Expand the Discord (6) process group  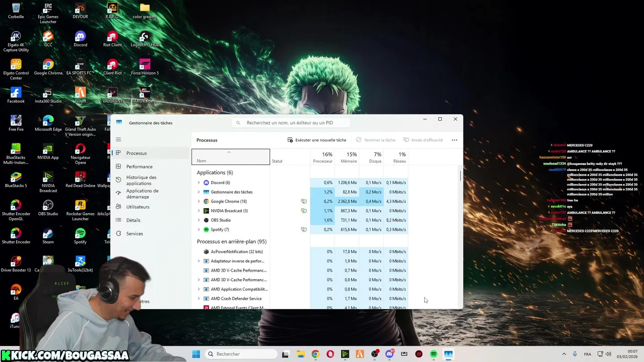(x=199, y=183)
